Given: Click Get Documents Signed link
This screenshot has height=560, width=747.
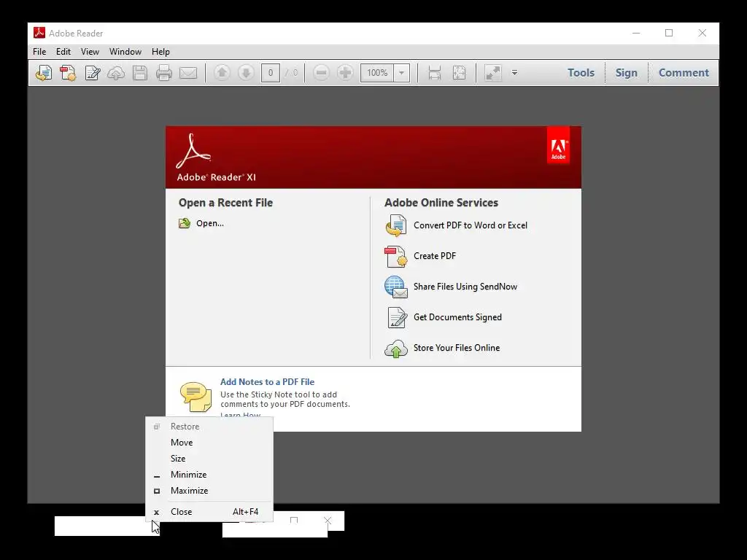Looking at the screenshot, I should point(457,317).
